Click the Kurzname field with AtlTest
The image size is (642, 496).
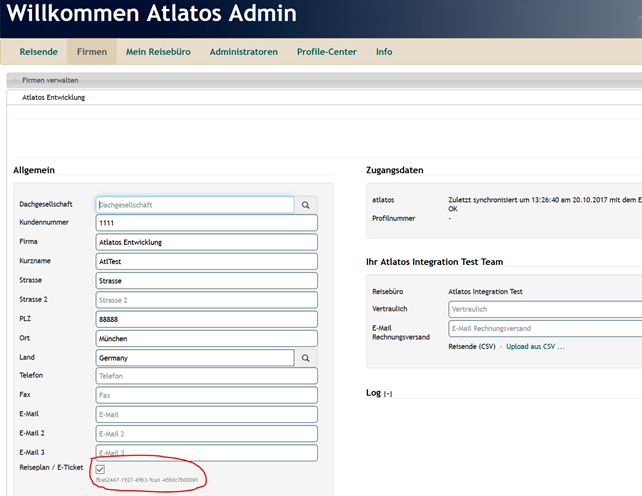point(206,261)
